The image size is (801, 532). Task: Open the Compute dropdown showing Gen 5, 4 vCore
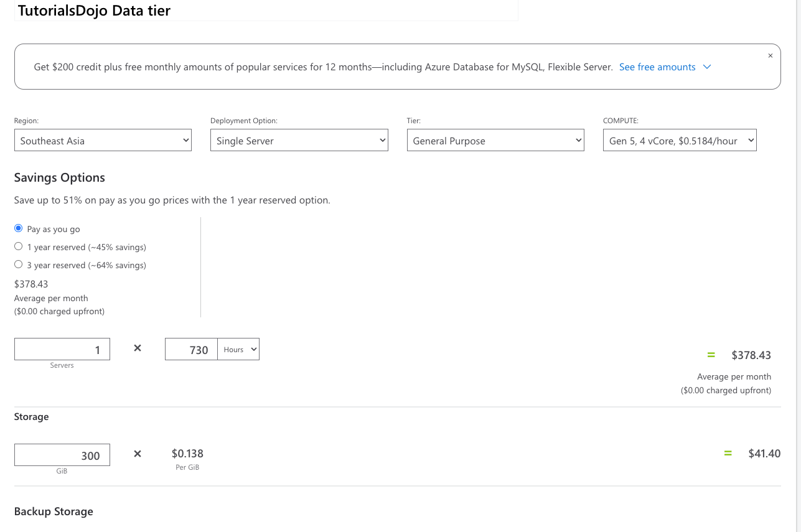pos(680,141)
